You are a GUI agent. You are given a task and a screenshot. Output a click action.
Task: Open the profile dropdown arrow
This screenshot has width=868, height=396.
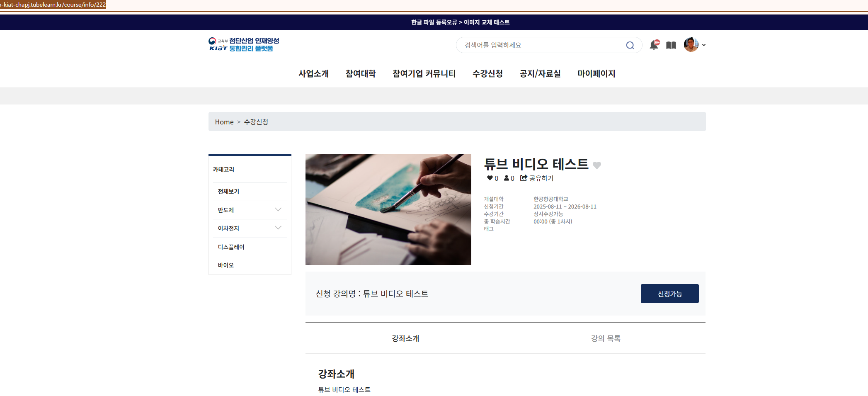703,45
